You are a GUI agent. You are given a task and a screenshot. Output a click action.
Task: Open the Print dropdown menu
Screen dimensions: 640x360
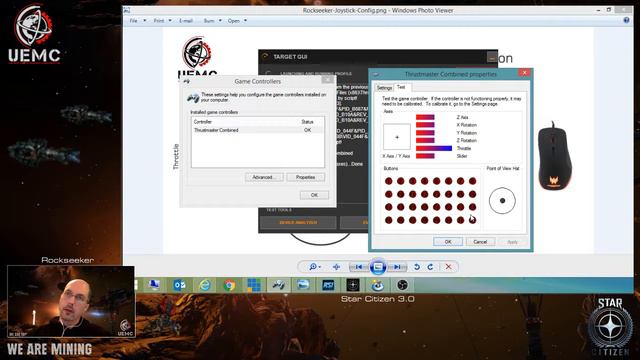tap(162, 21)
